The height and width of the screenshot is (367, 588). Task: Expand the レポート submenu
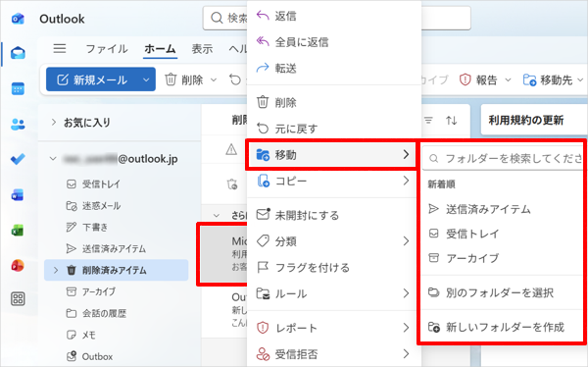coord(334,328)
